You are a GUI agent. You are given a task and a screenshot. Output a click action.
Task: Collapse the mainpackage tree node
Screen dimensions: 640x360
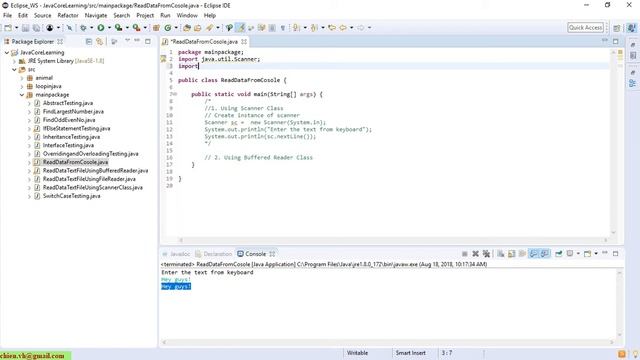(22, 95)
